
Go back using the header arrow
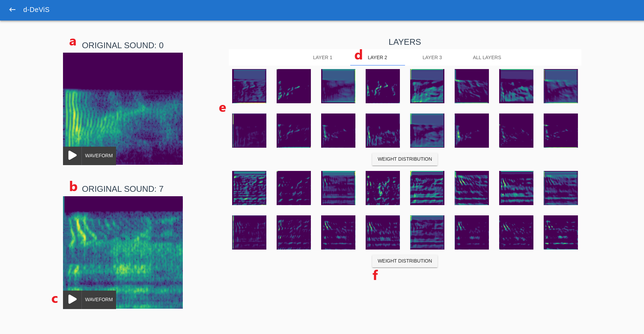[12, 10]
